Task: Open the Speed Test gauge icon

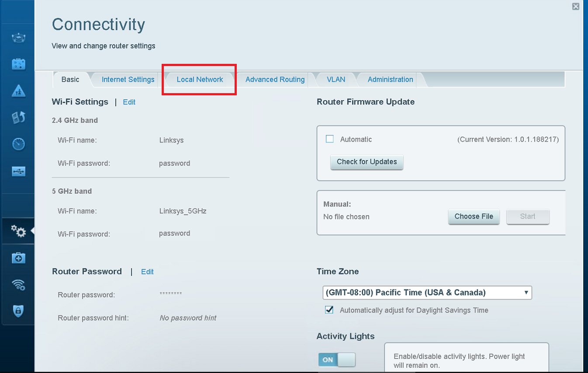Action: pos(18,144)
